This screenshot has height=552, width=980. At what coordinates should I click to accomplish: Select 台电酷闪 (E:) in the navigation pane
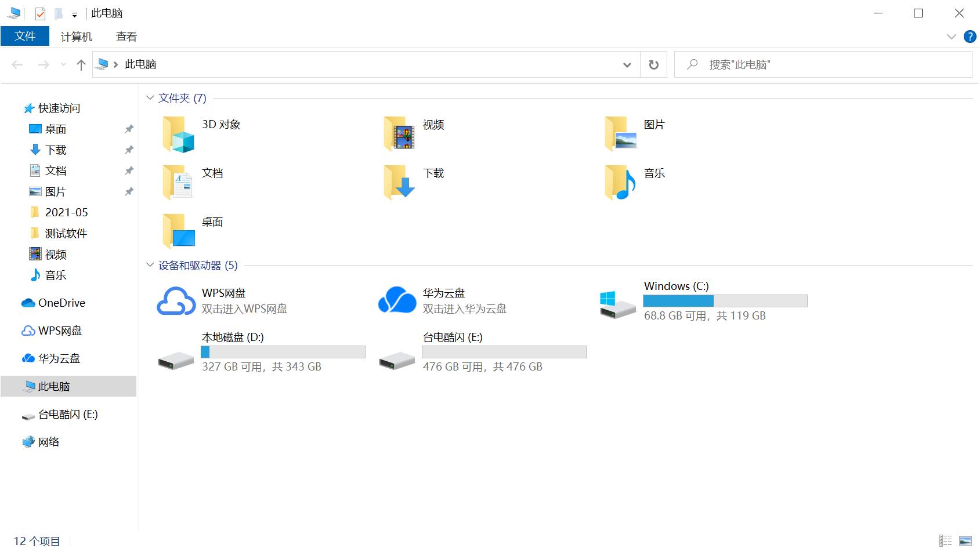pyautogui.click(x=68, y=415)
